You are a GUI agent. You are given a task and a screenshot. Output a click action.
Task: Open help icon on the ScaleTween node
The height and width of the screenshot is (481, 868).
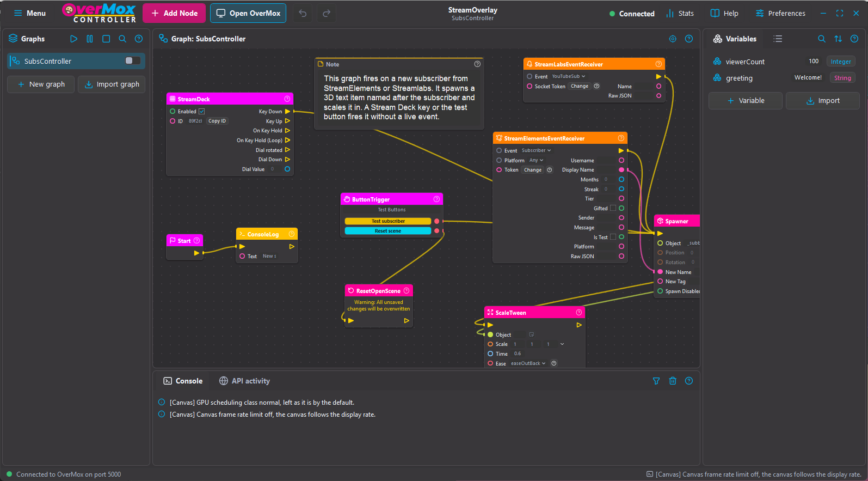[579, 312]
